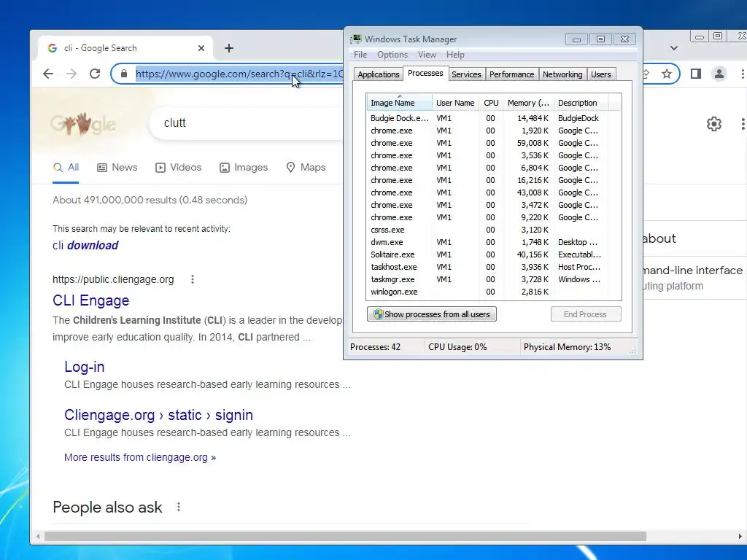Click More results from cliengage.org
747x560 pixels.
click(x=140, y=458)
